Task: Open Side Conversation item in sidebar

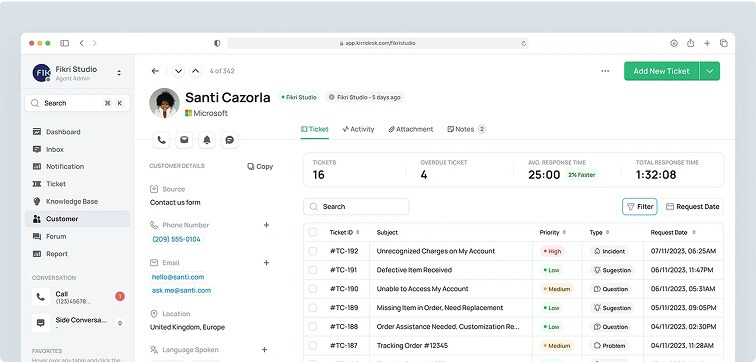Action: [x=77, y=322]
